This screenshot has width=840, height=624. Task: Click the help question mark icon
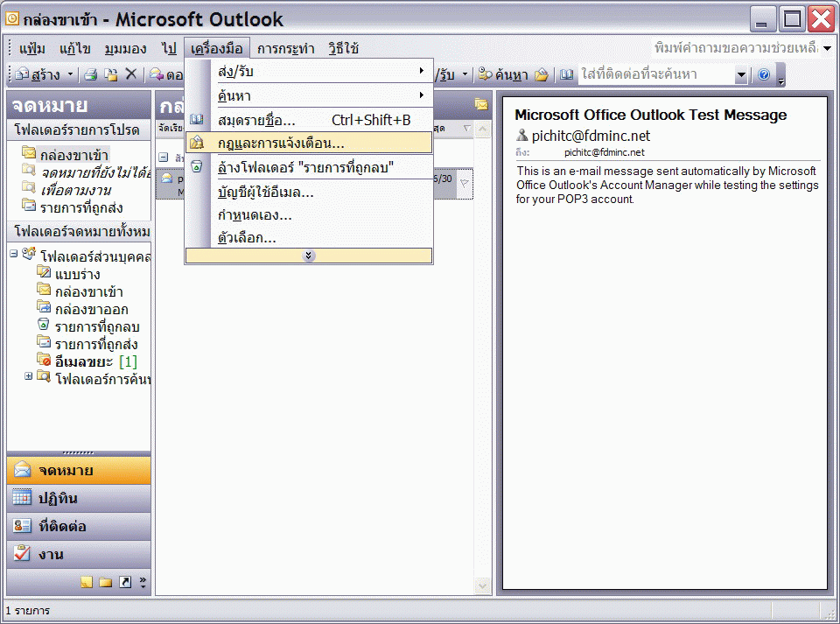pyautogui.click(x=764, y=74)
